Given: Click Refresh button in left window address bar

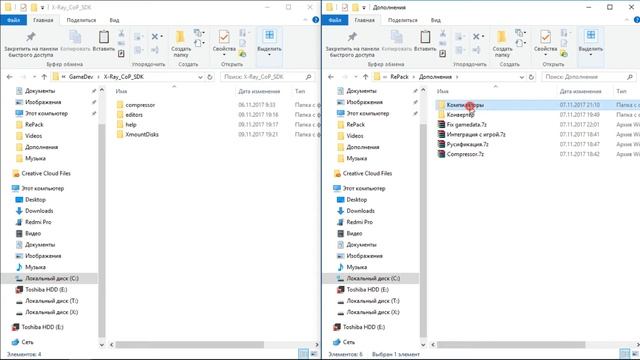Looking at the screenshot, I should [210, 77].
